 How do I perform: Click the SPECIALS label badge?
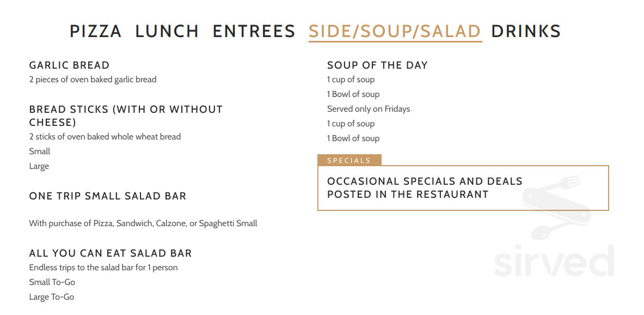coord(349,160)
